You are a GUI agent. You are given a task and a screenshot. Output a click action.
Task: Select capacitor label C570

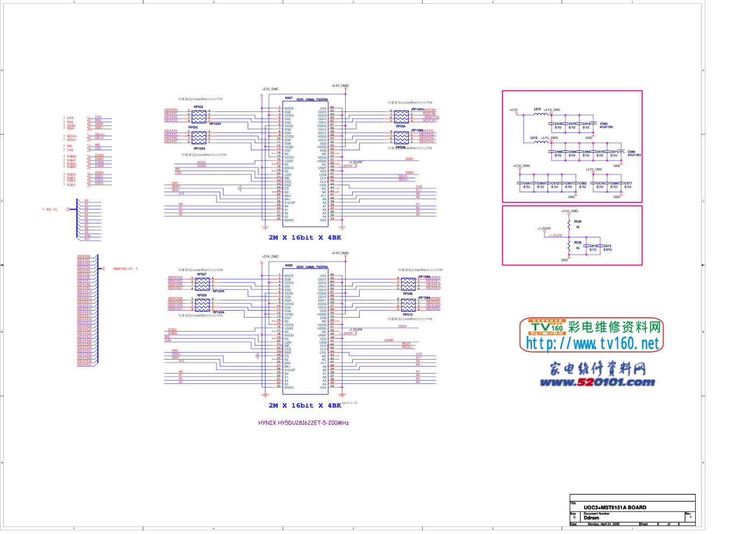(600, 152)
